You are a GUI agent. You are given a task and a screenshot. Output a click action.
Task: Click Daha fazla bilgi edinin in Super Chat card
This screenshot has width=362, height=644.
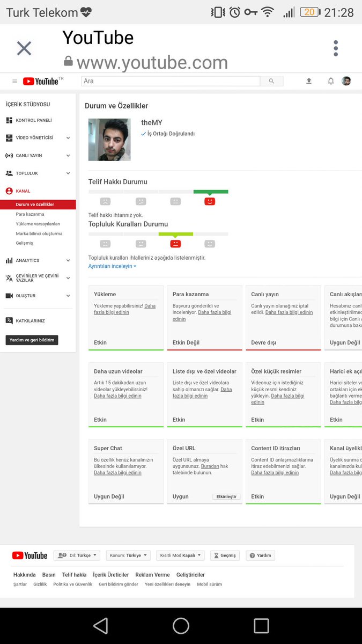[x=117, y=473]
